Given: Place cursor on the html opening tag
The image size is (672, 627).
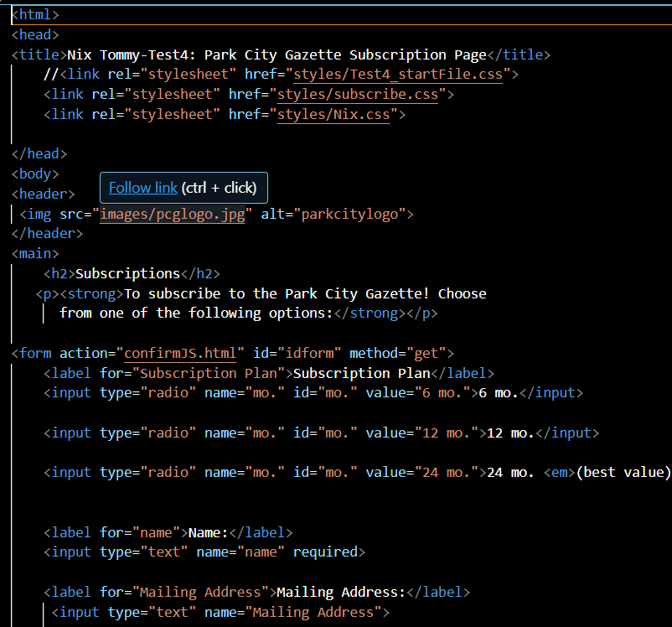Looking at the screenshot, I should 34,14.
